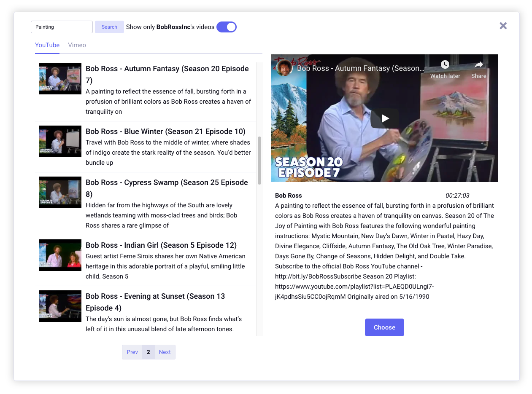Image resolution: width=532 pixels, height=394 pixels.
Task: Click page number 2 in pagination
Action: (x=149, y=352)
